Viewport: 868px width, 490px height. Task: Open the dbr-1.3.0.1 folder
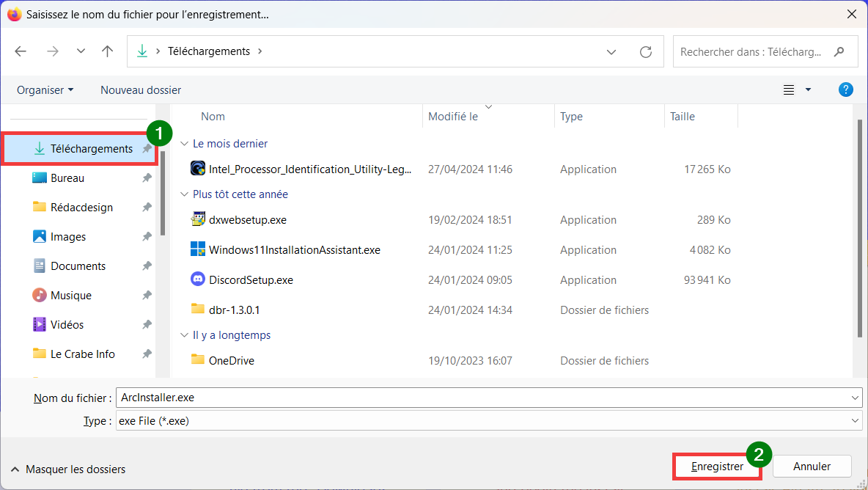click(234, 310)
